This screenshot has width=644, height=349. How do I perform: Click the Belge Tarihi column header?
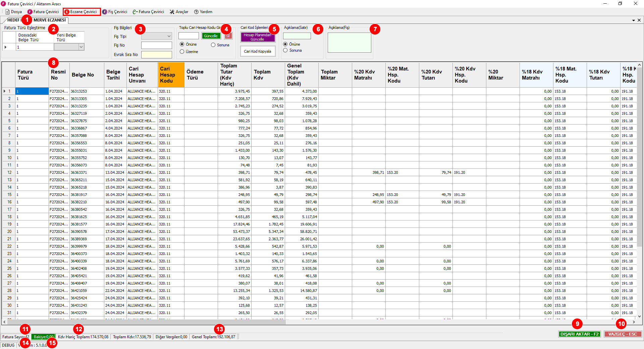coord(115,75)
